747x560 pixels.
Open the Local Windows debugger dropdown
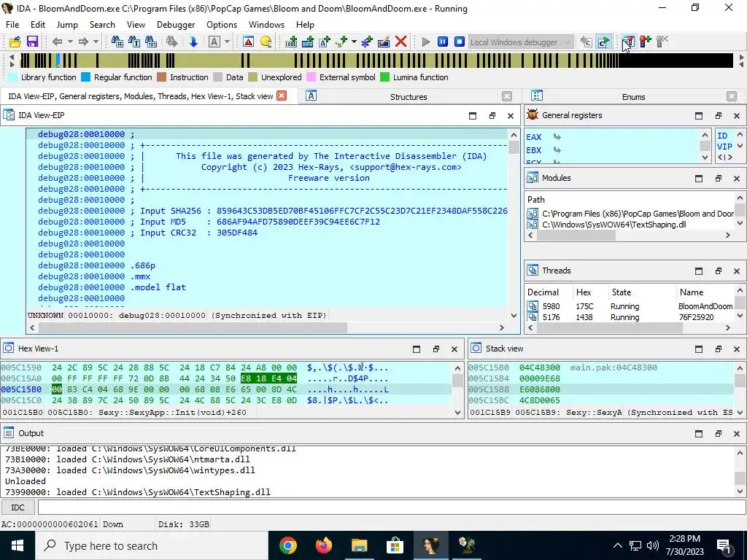521,42
